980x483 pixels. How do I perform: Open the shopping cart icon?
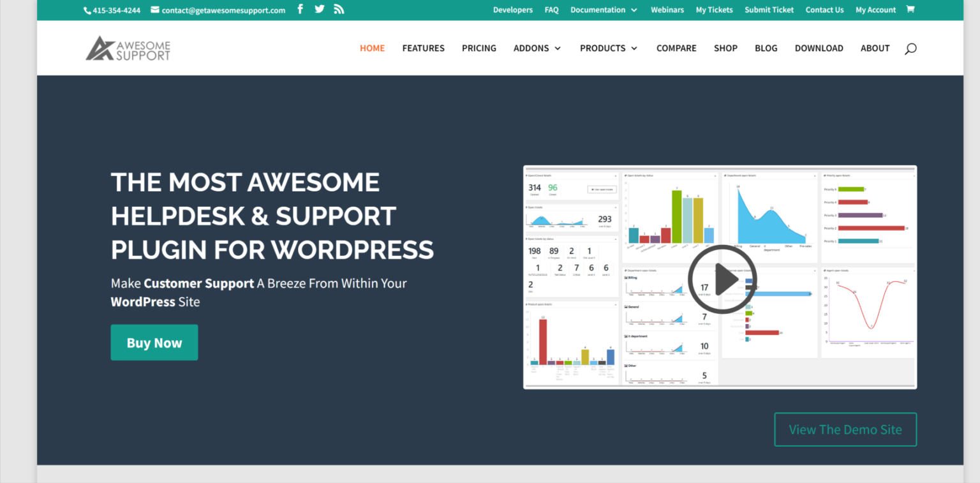[x=910, y=9]
